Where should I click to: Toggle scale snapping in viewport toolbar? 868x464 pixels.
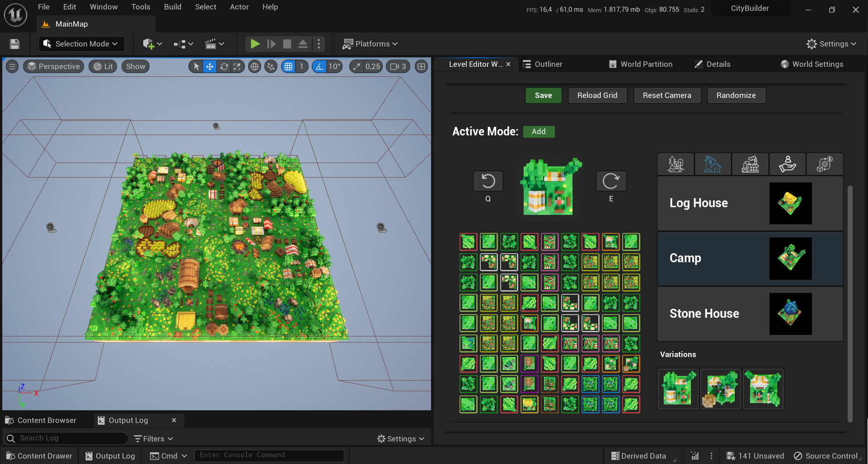point(357,67)
